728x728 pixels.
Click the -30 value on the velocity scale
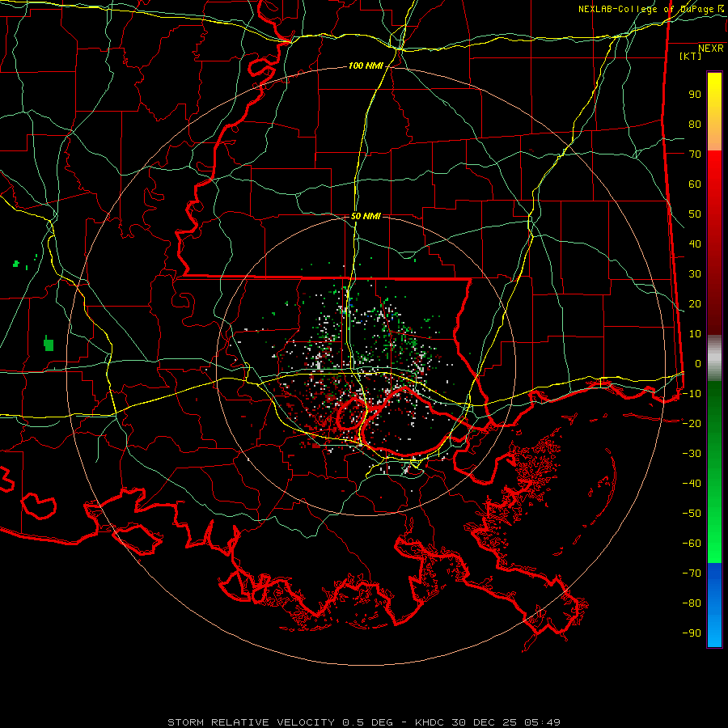[692, 454]
